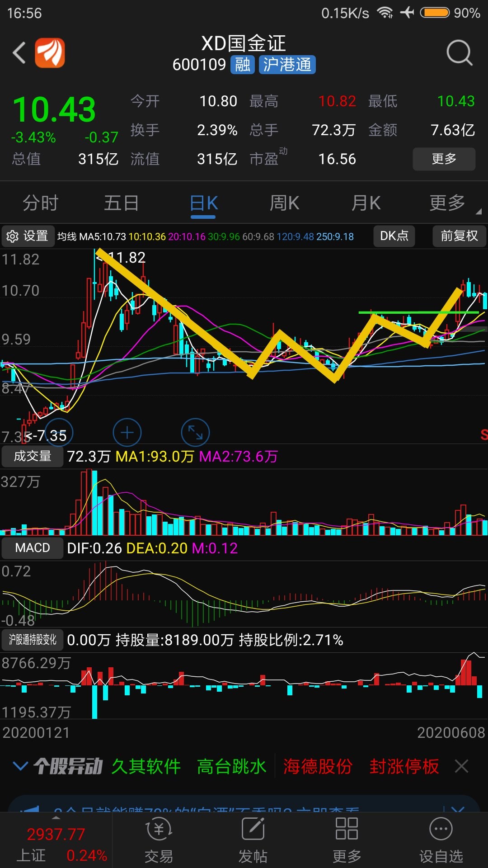Tap the 市盈 16.56 value
This screenshot has width=488, height=868.
[x=337, y=159]
